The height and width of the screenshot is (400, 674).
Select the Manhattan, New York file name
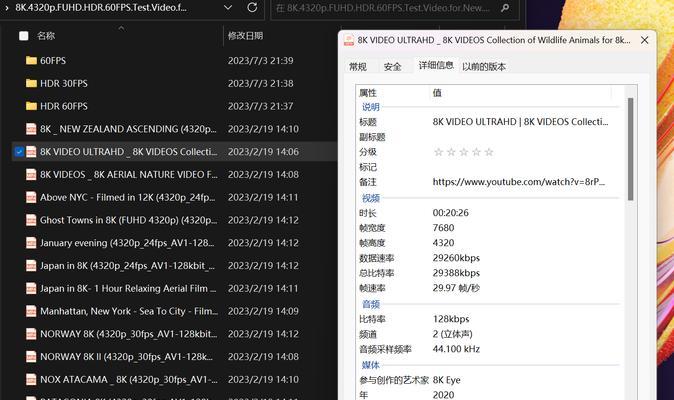pos(129,311)
